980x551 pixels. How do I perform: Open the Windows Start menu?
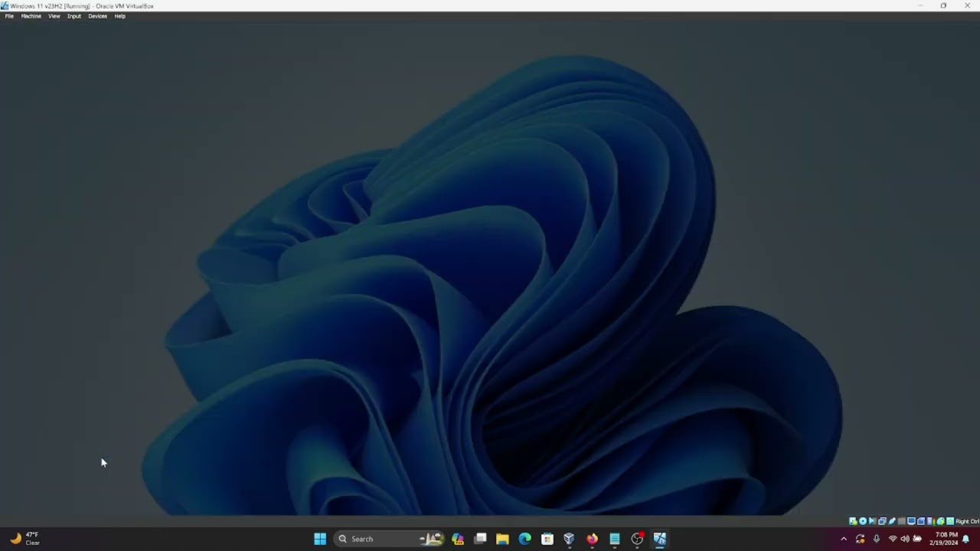click(x=320, y=539)
